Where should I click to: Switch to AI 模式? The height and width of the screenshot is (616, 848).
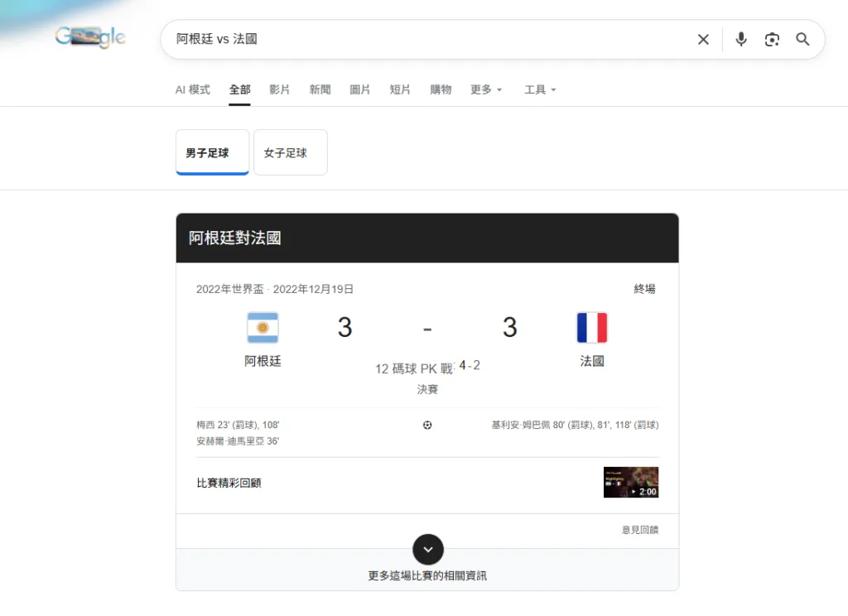(x=191, y=89)
